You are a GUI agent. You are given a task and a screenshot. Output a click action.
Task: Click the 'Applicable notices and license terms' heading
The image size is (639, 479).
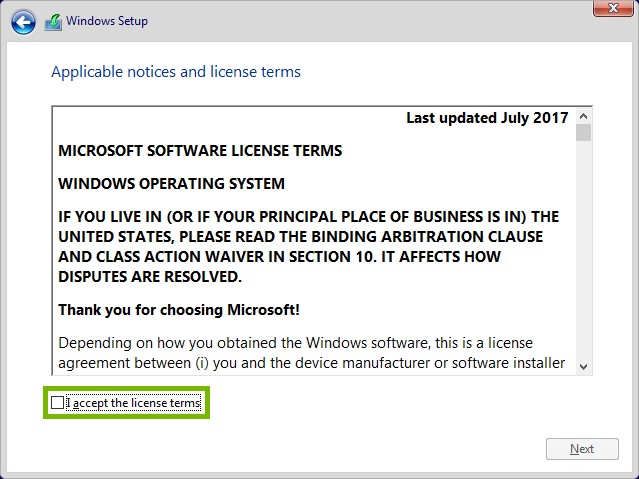176,72
